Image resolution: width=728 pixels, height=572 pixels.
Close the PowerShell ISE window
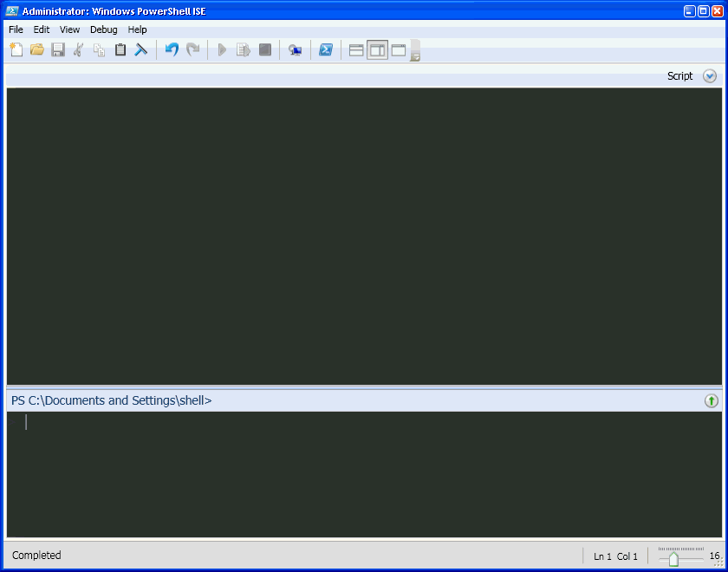point(718,11)
